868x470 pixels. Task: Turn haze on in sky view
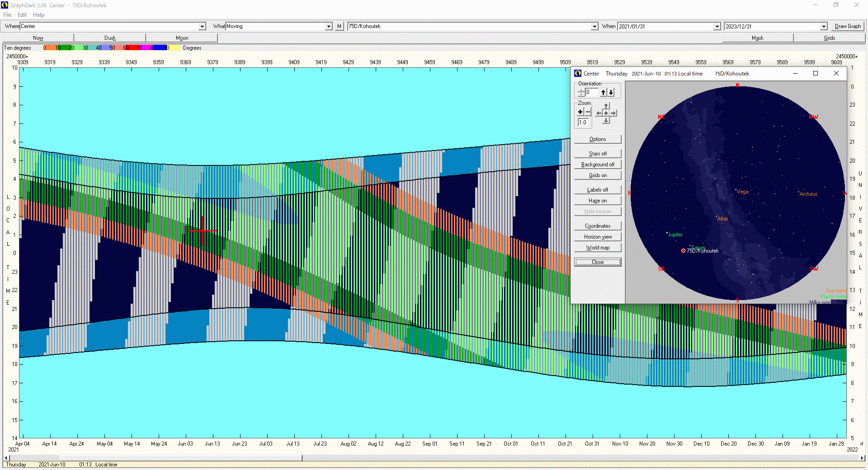coord(598,201)
